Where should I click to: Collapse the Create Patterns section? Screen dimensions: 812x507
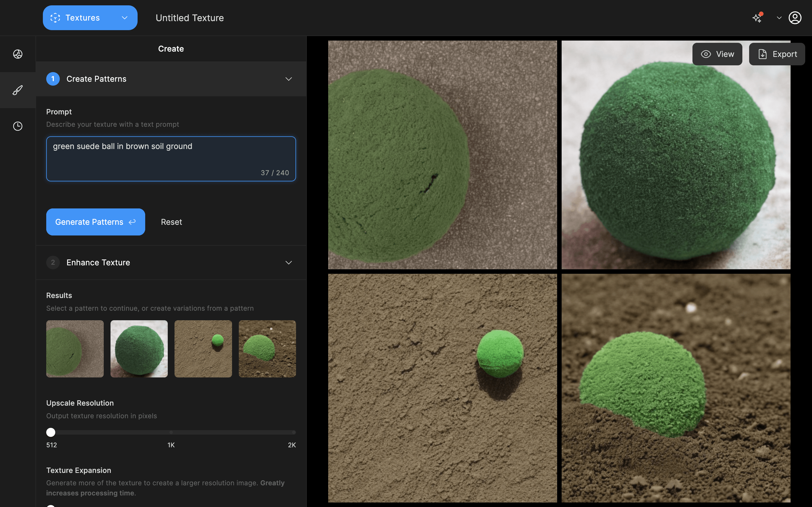288,79
